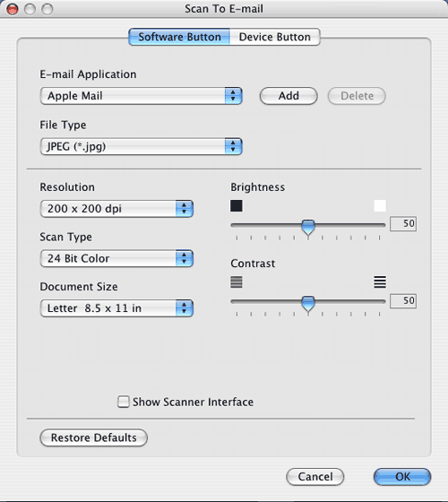Image resolution: width=448 pixels, height=502 pixels.
Task: Click the Restore Defaults button
Action: coord(94,437)
